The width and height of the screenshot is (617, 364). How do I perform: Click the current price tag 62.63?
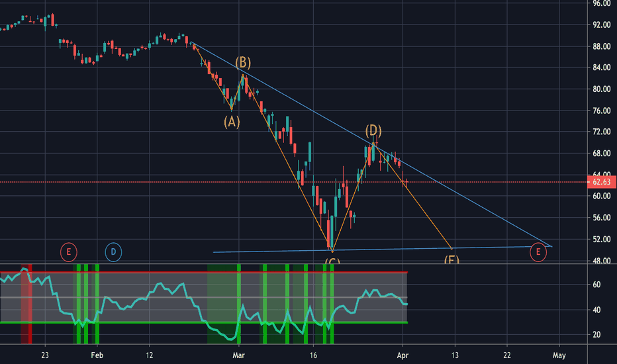point(601,182)
